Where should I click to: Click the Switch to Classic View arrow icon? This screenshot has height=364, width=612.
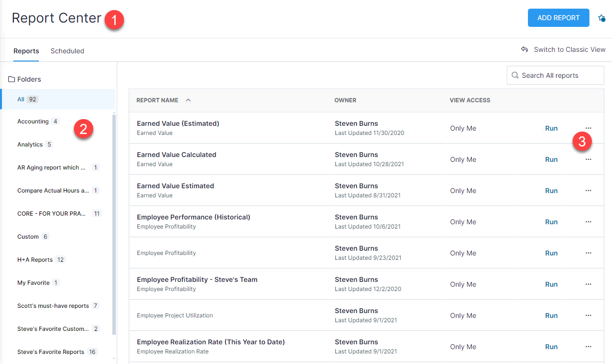pyautogui.click(x=525, y=49)
